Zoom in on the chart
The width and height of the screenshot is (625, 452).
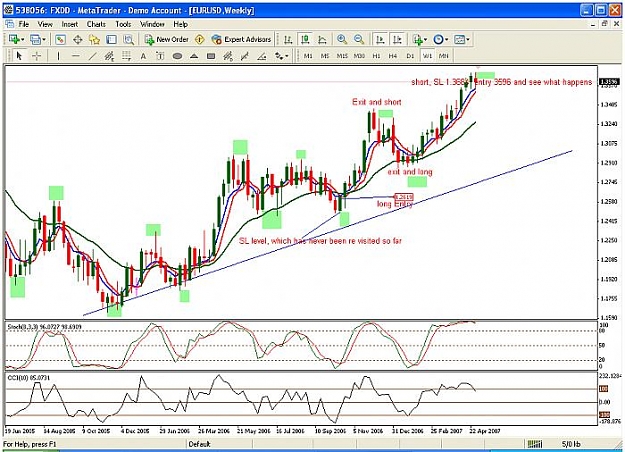pos(342,39)
